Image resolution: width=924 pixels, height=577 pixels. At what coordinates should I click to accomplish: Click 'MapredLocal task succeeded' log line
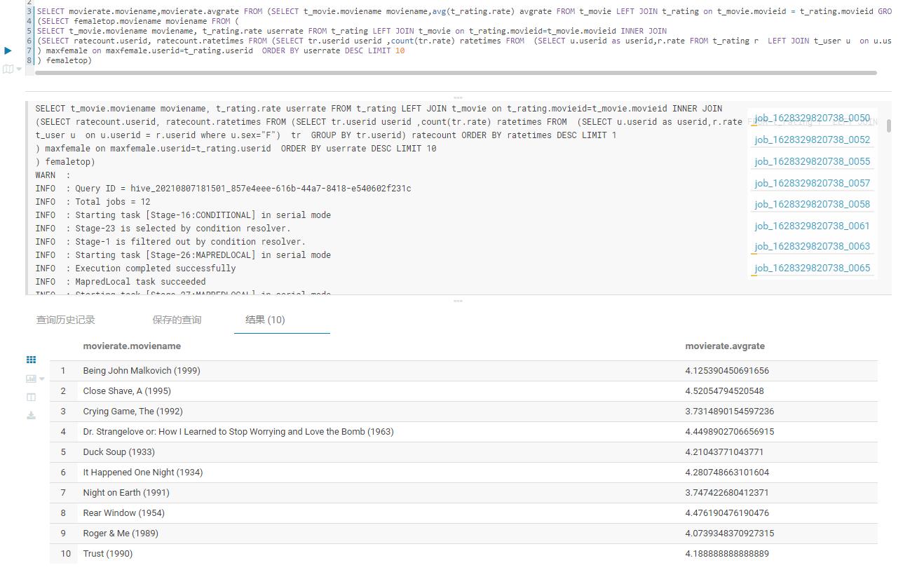[x=121, y=281]
